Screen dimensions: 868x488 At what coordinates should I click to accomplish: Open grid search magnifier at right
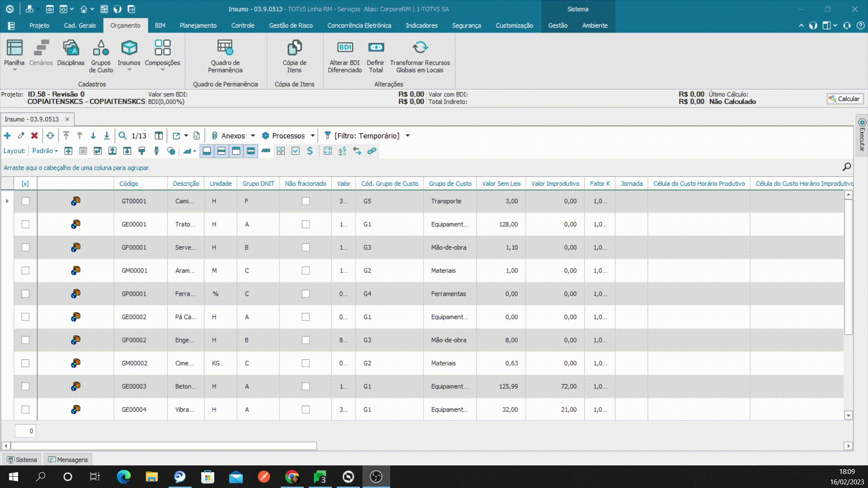tap(847, 167)
